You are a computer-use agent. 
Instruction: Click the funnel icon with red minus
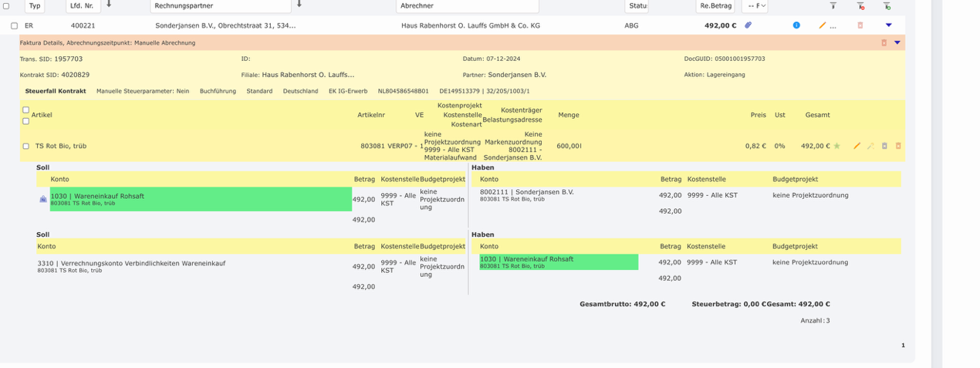click(860, 5)
